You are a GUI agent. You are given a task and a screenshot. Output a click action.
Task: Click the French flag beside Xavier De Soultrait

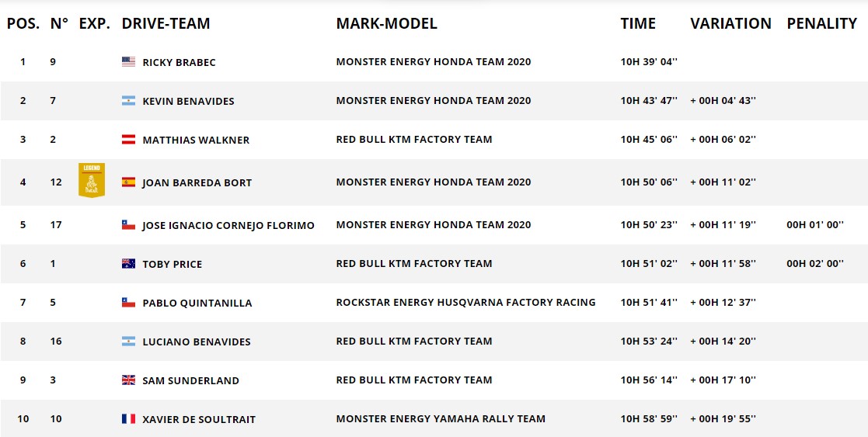pyautogui.click(x=128, y=418)
